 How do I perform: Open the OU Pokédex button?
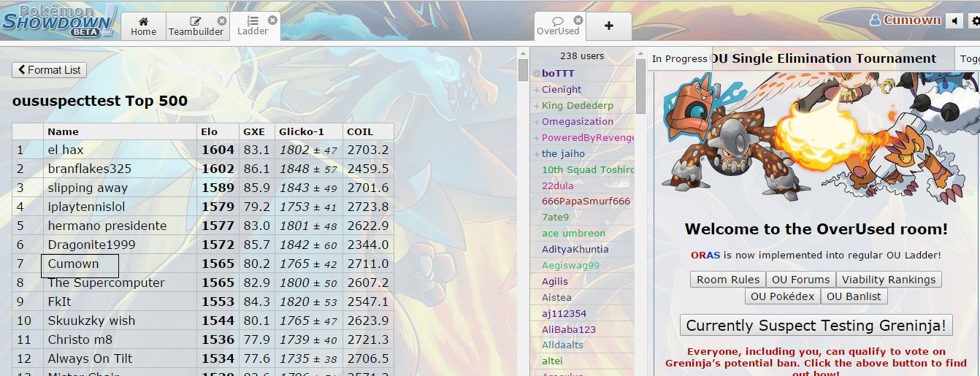pyautogui.click(x=782, y=296)
